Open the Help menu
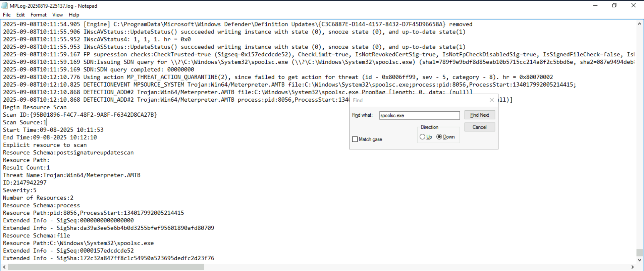Image resolution: width=644 pixels, height=271 pixels. pyautogui.click(x=74, y=15)
